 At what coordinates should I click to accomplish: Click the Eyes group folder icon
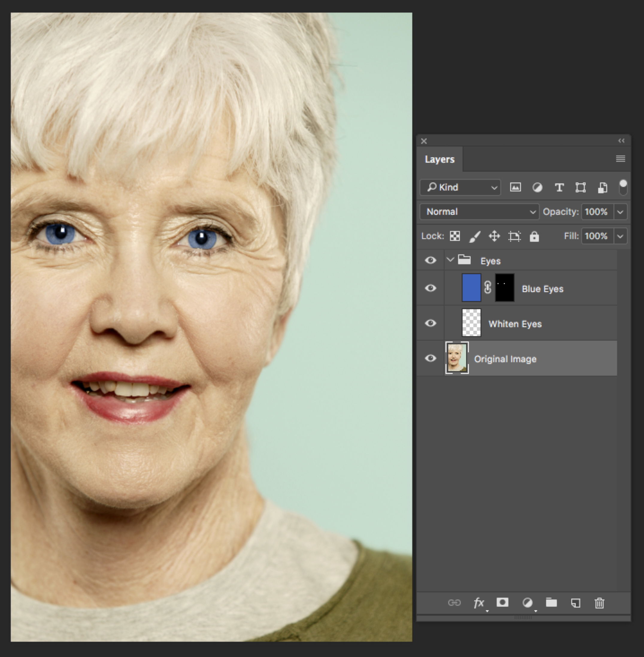(464, 260)
